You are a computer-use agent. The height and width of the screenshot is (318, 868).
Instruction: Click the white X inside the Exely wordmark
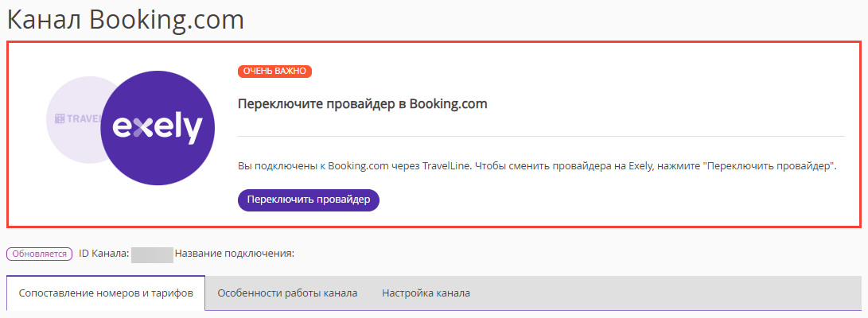(x=144, y=128)
